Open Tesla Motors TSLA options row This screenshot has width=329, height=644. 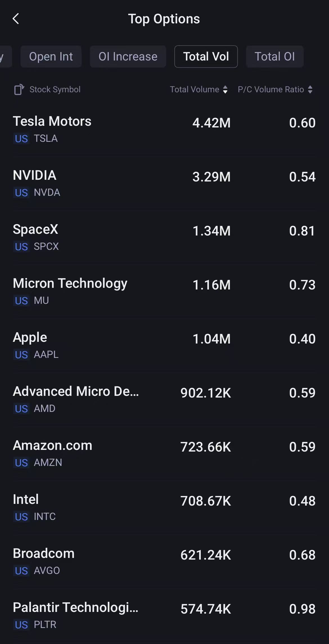coord(164,130)
